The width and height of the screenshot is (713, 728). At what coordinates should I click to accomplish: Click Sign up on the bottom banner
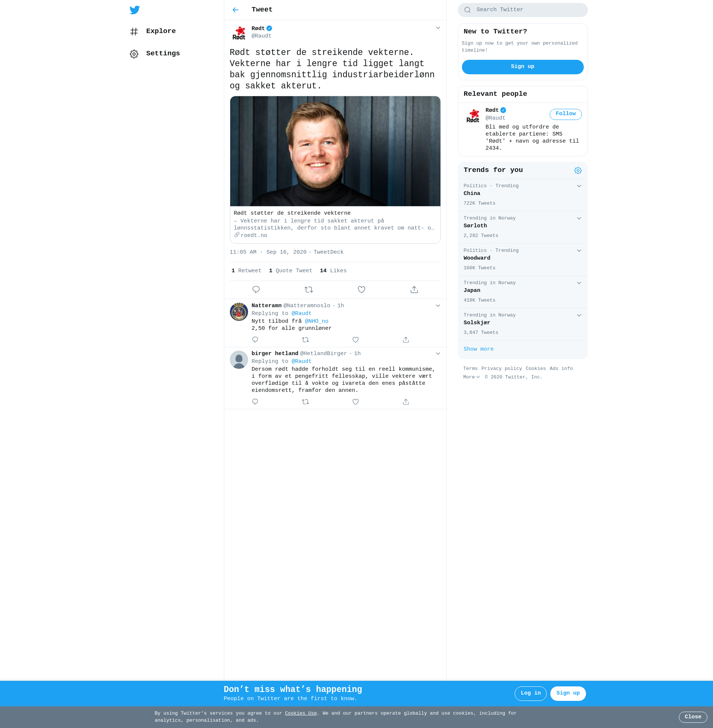[x=568, y=693]
